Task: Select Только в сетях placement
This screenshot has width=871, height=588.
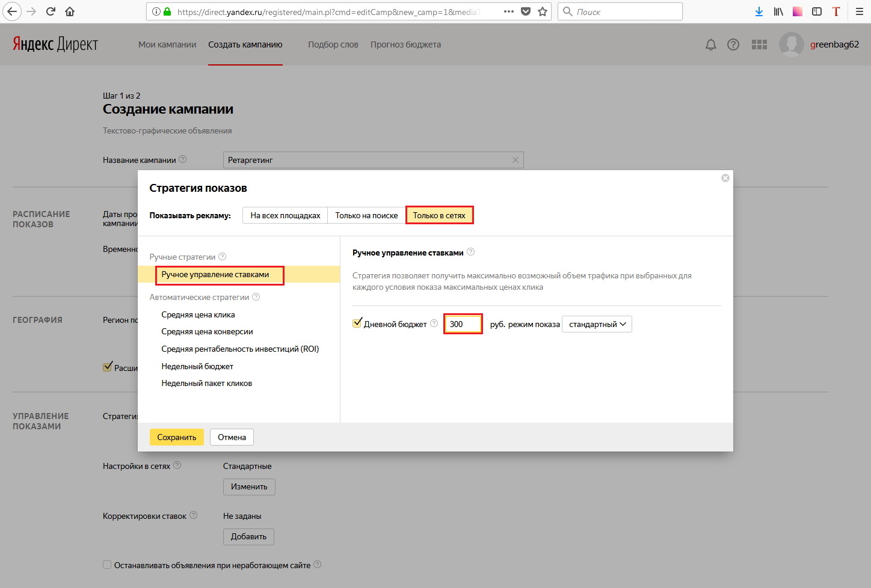Action: tap(439, 215)
